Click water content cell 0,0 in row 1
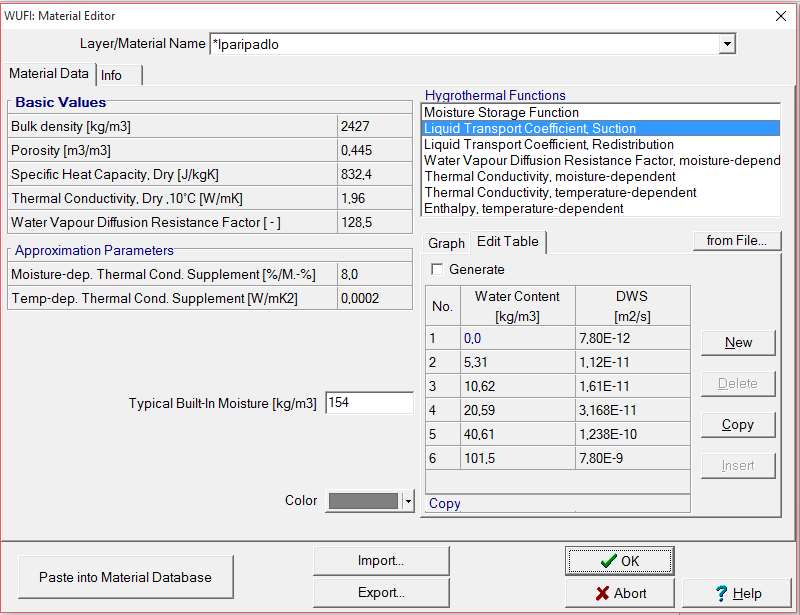This screenshot has width=800, height=615. point(518,338)
